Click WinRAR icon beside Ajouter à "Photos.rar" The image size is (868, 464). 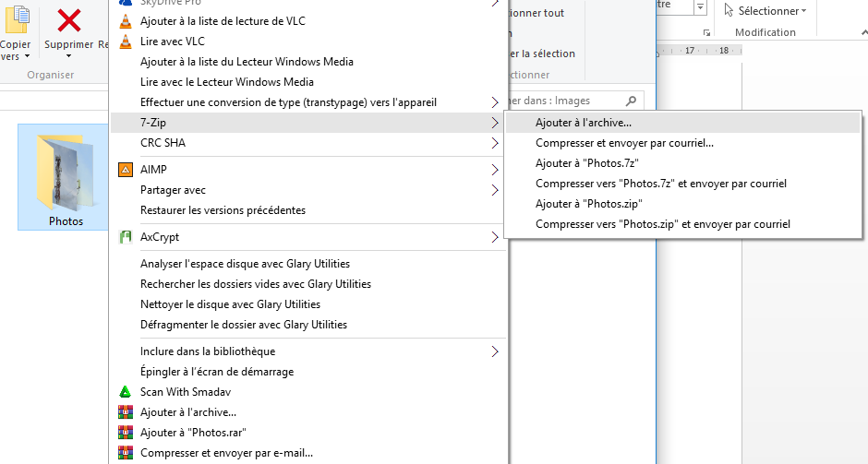pyautogui.click(x=126, y=433)
